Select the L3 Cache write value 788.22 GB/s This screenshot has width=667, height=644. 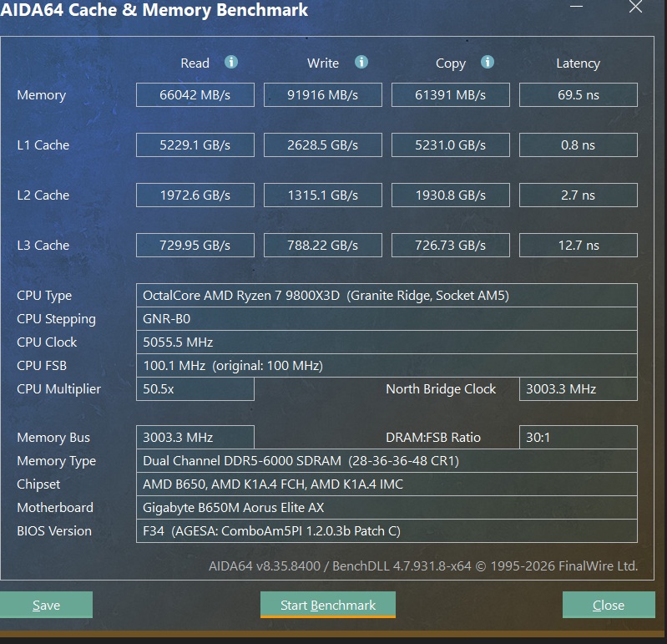[x=323, y=246]
